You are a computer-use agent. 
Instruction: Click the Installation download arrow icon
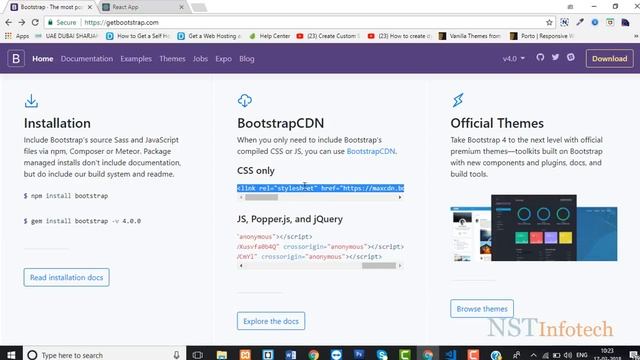tap(31, 101)
